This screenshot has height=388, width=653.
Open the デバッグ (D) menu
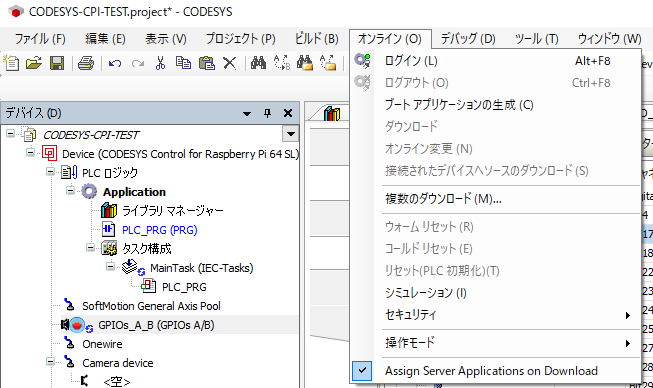(x=468, y=39)
